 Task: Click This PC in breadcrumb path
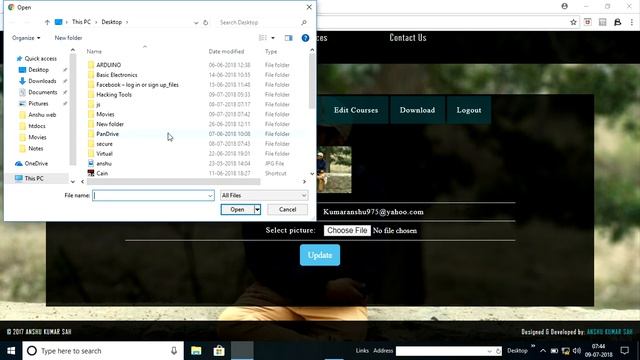[x=81, y=22]
